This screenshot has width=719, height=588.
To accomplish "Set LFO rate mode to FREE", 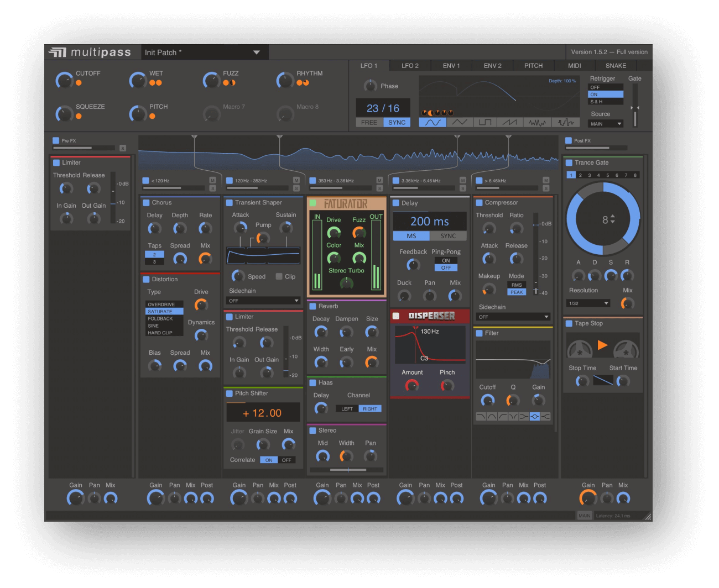I will click(x=369, y=123).
